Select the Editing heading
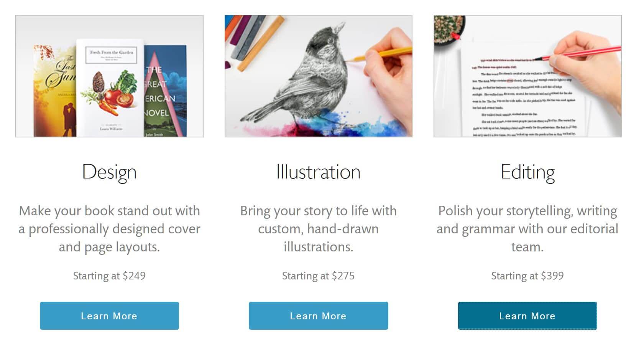 click(527, 172)
